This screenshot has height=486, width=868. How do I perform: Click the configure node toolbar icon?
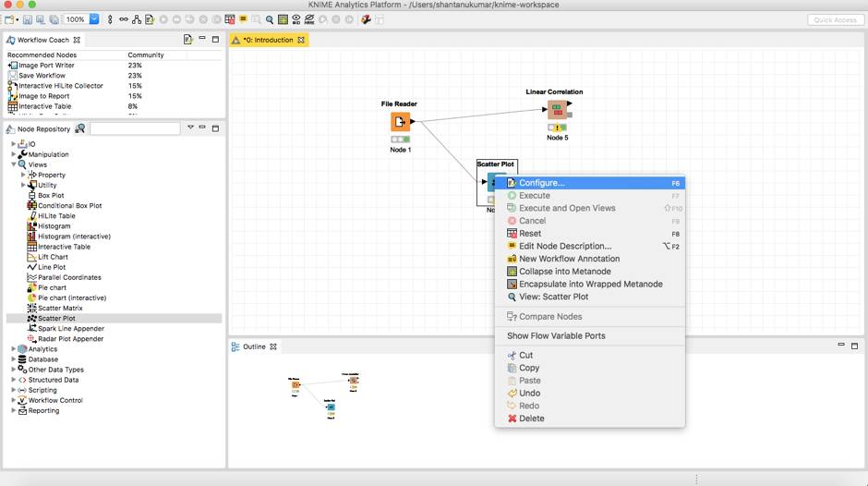click(150, 19)
